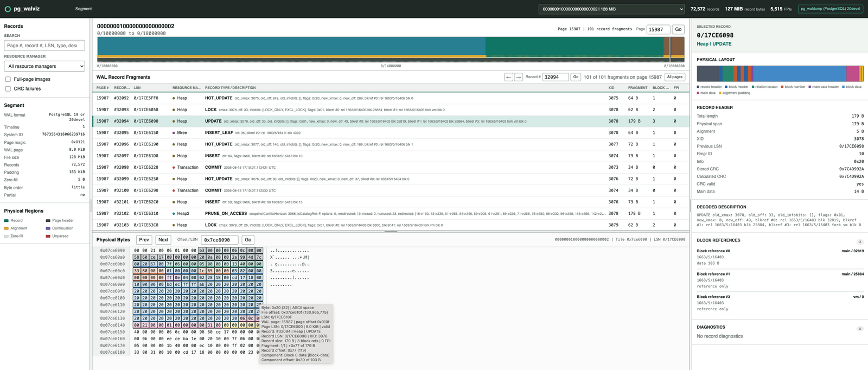Screen dimensions: 868x370
Task: Click the Continuation legend swatch
Action: [x=48, y=228]
